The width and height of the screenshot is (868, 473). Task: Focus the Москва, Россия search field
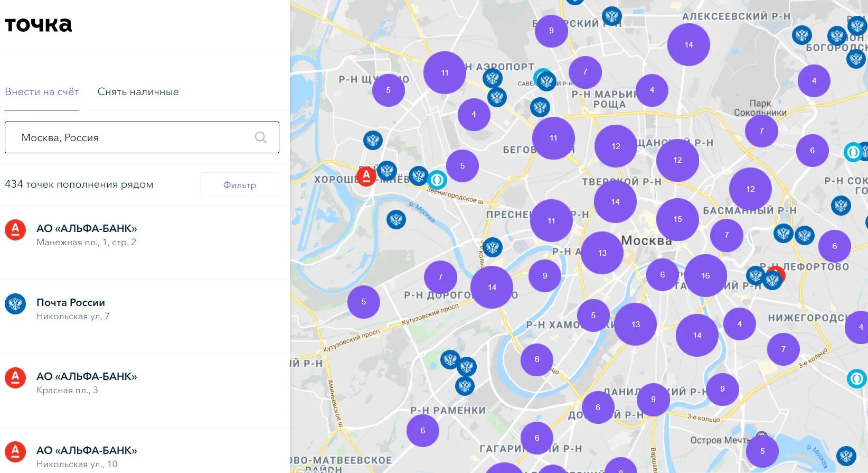point(141,137)
